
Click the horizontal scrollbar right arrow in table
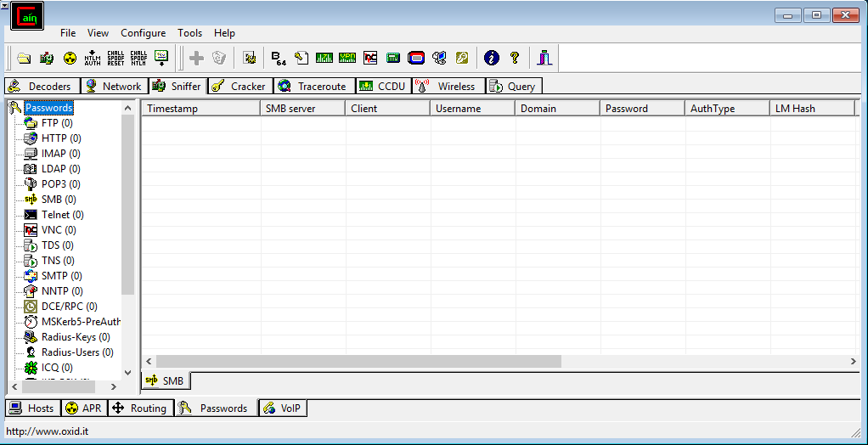pos(854,362)
